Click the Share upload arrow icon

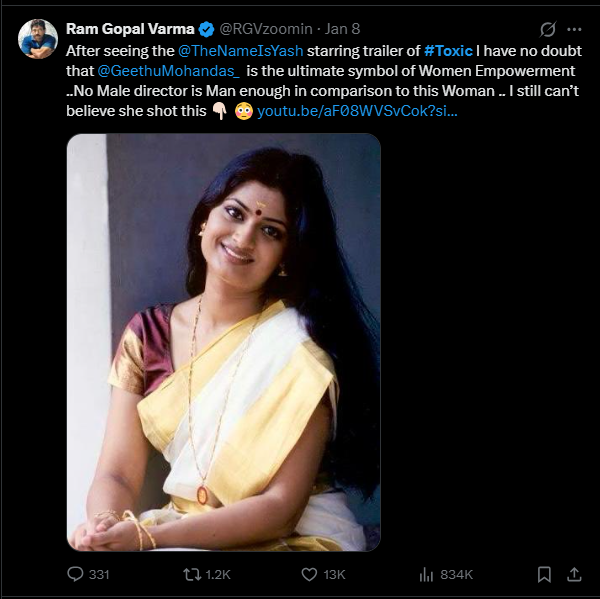pos(574,574)
